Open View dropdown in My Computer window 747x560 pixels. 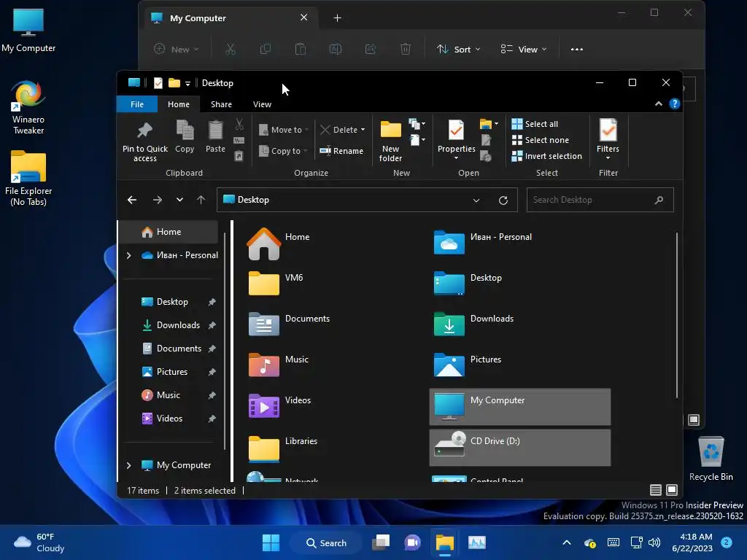tap(523, 49)
